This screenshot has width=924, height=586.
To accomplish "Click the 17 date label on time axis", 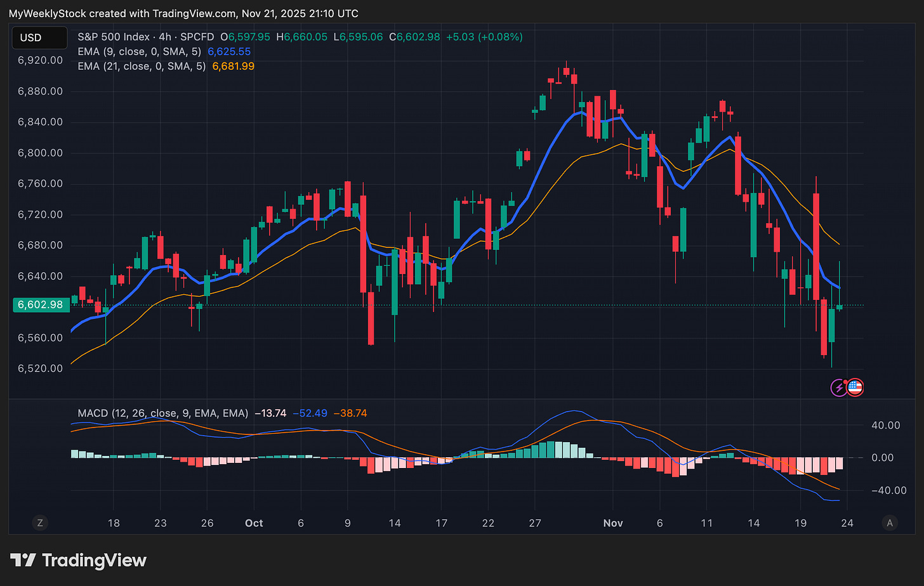I will coord(442,523).
